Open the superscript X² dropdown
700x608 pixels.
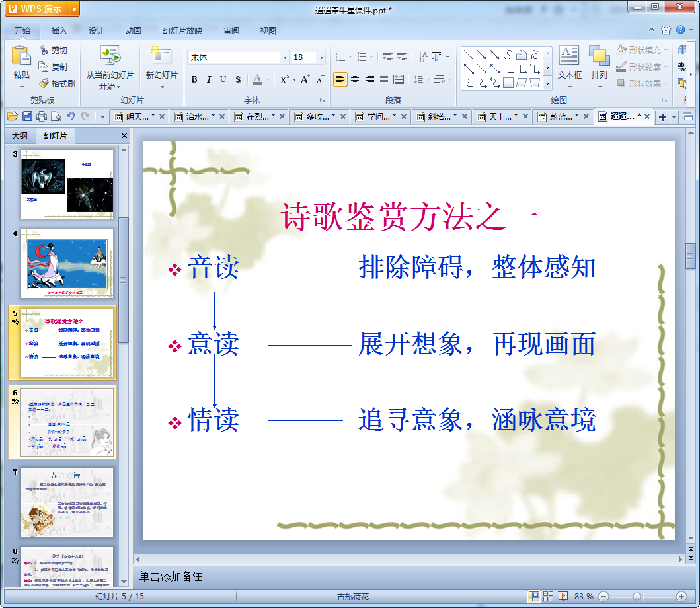tap(294, 80)
